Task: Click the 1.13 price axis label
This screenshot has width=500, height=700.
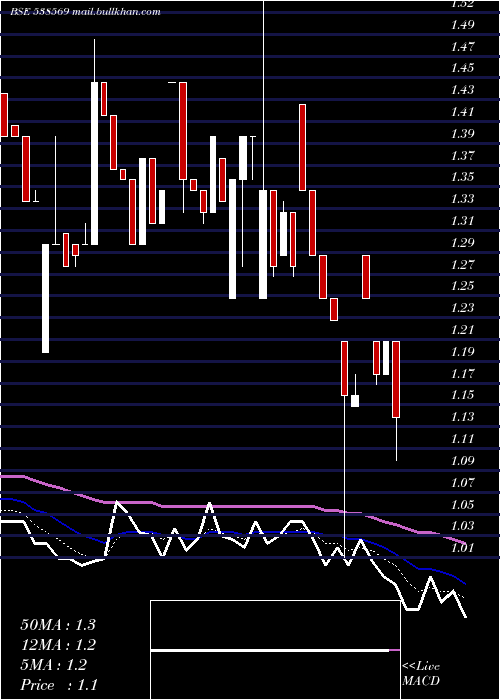Action: tap(462, 417)
